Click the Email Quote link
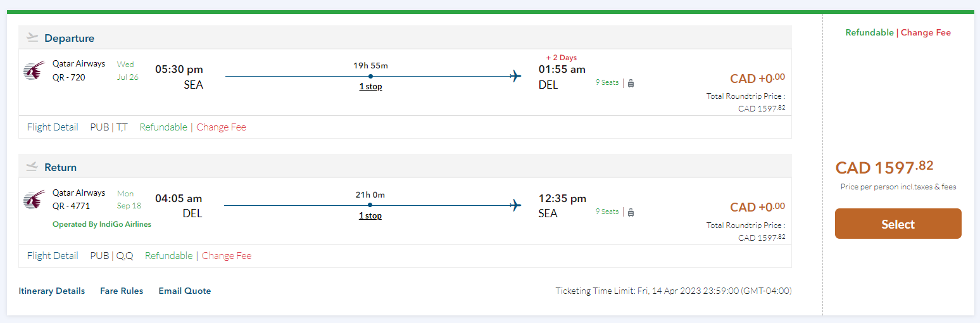 pyautogui.click(x=185, y=291)
